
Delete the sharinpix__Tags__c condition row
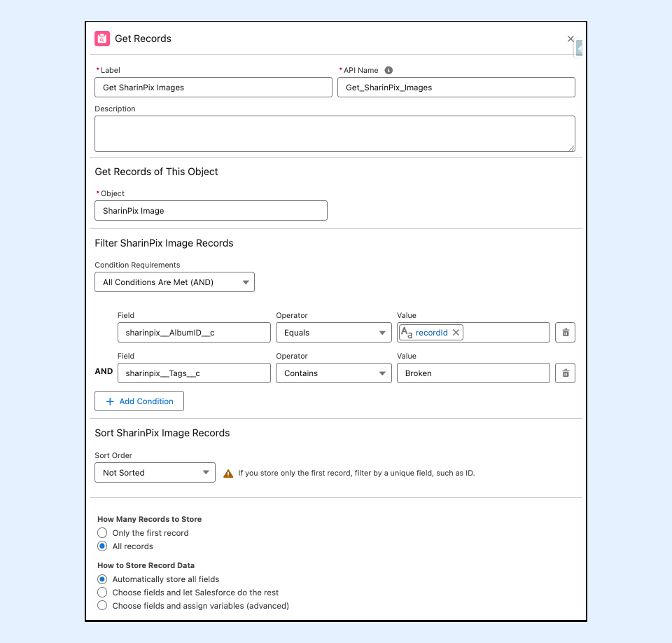pos(565,373)
